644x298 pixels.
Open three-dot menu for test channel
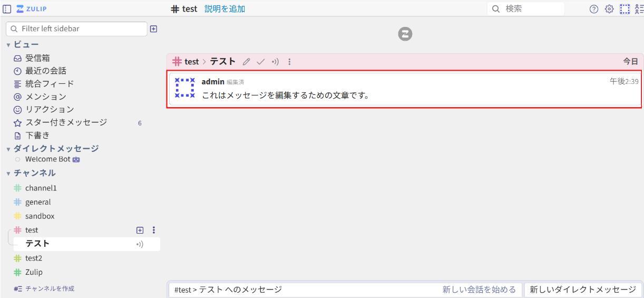point(154,230)
